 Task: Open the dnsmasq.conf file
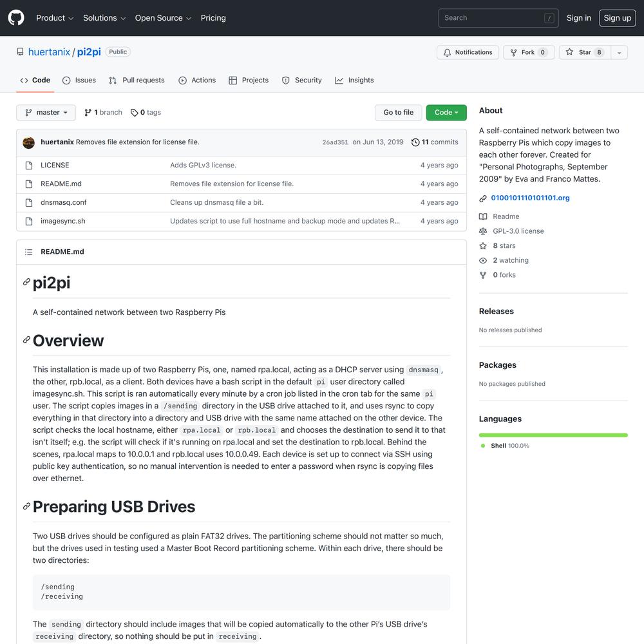coord(63,202)
